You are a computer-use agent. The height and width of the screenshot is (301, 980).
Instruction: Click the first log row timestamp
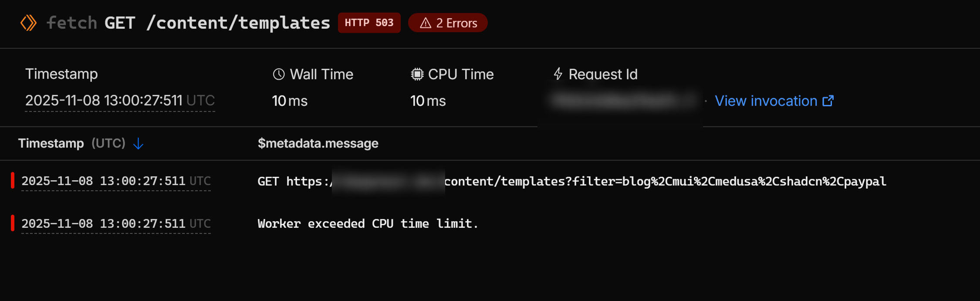tap(116, 181)
